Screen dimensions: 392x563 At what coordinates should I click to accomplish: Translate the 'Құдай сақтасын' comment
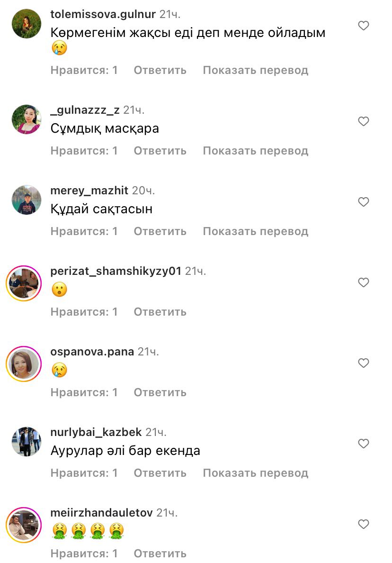click(255, 231)
